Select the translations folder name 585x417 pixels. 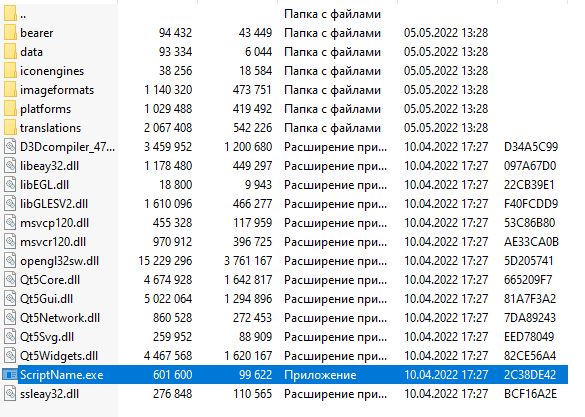50,128
